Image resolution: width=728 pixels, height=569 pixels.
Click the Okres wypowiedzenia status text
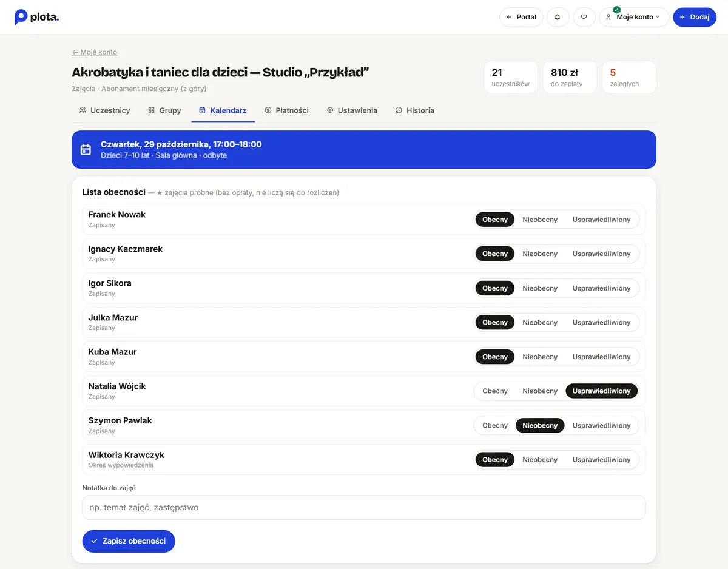pyautogui.click(x=121, y=465)
